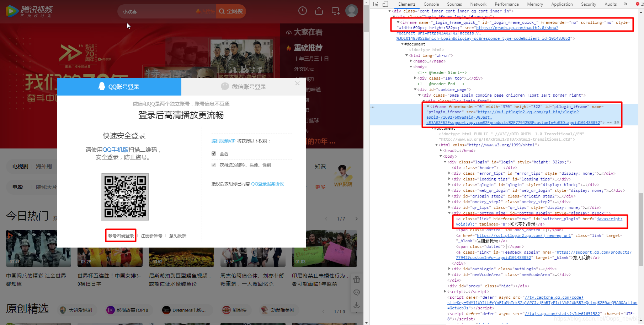Select 电影 category
This screenshot has width=644, height=325.
(18, 187)
